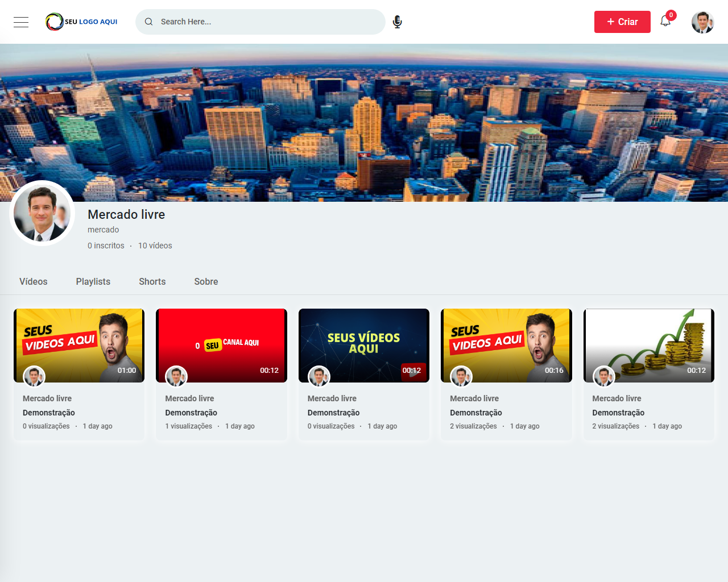Switch to the Vídeos tab

tap(34, 281)
